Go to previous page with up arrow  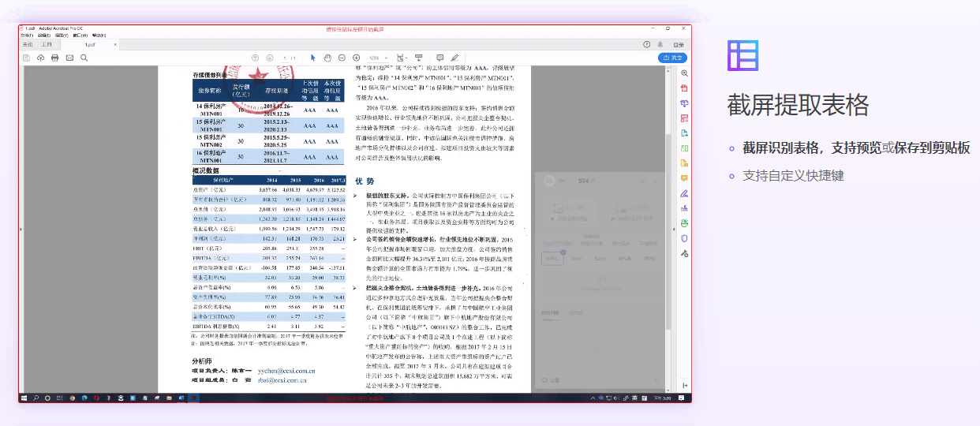255,58
